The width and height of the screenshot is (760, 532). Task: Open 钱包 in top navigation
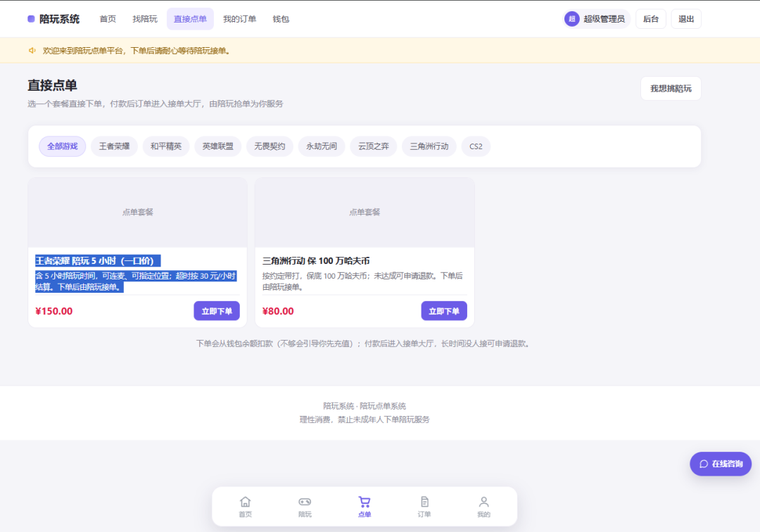(x=281, y=19)
